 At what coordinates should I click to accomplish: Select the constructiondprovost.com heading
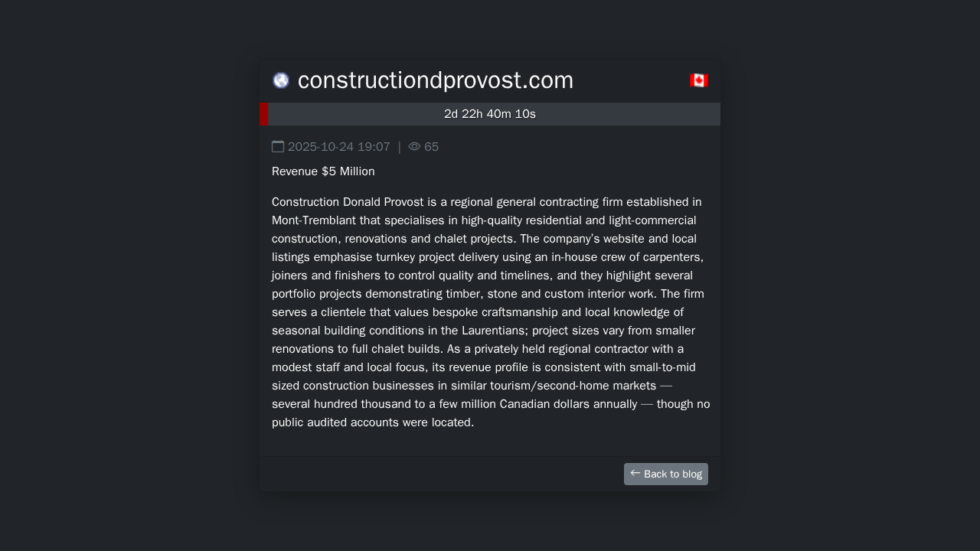(x=436, y=80)
